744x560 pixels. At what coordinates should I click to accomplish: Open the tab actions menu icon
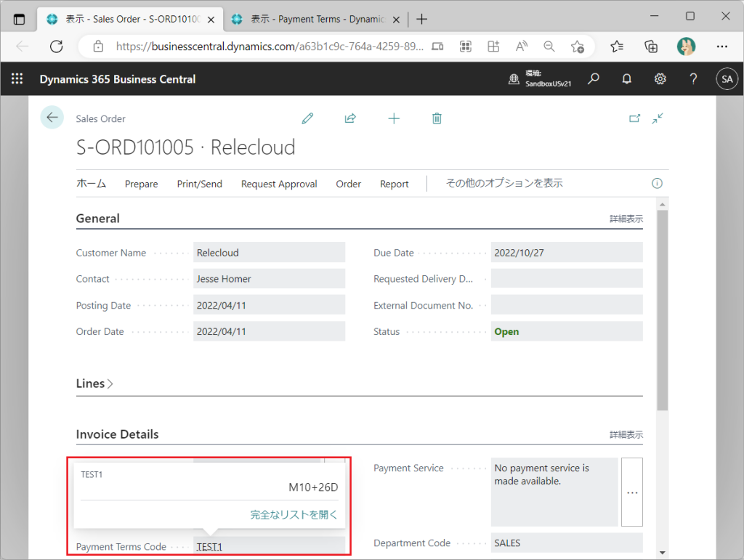(19, 20)
